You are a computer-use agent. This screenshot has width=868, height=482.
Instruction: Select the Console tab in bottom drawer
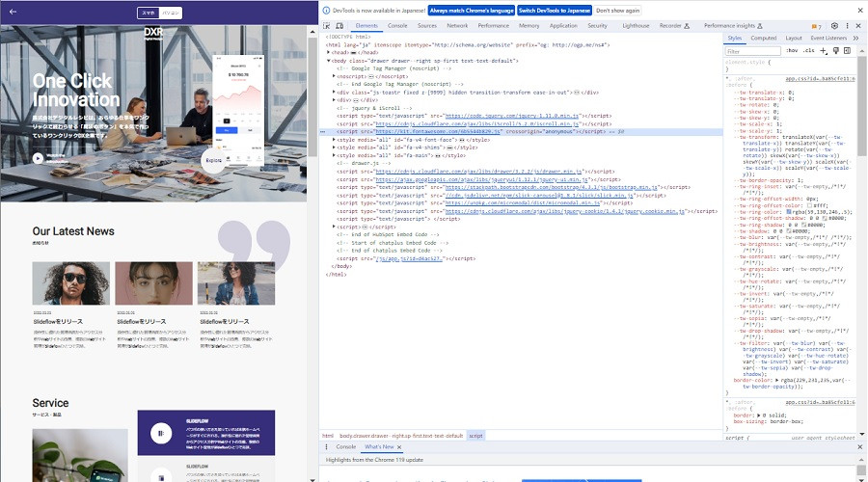point(346,447)
